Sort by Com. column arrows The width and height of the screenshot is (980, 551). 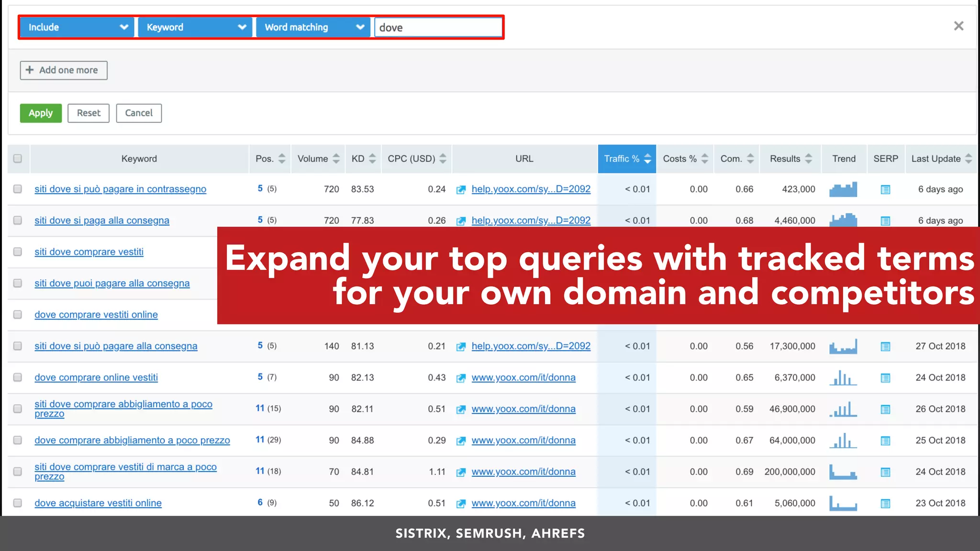(x=750, y=158)
